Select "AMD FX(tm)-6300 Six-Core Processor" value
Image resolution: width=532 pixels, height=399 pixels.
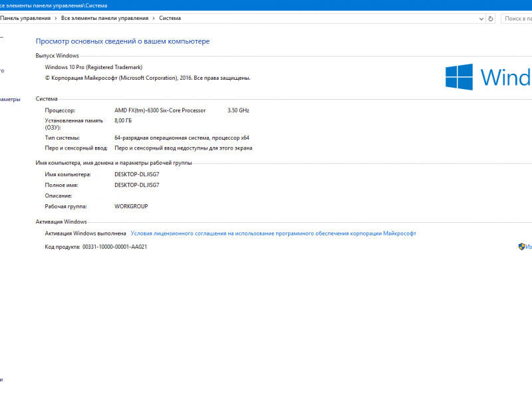point(160,110)
